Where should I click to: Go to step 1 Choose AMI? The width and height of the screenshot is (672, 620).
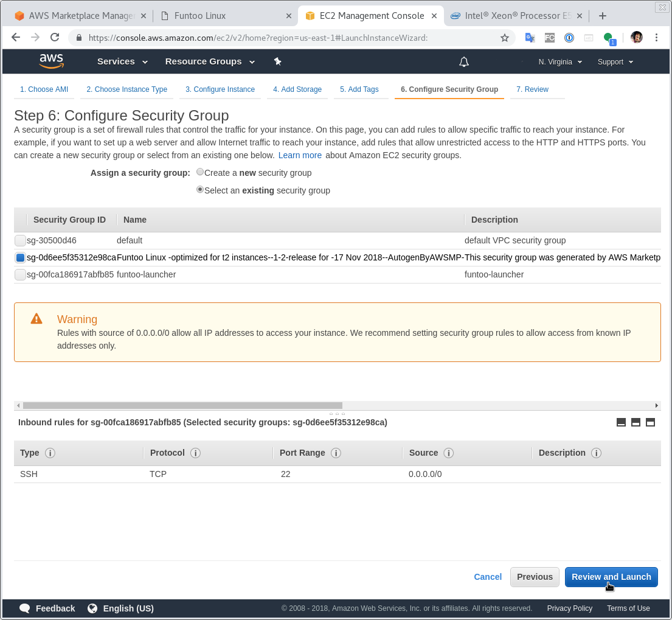point(44,89)
